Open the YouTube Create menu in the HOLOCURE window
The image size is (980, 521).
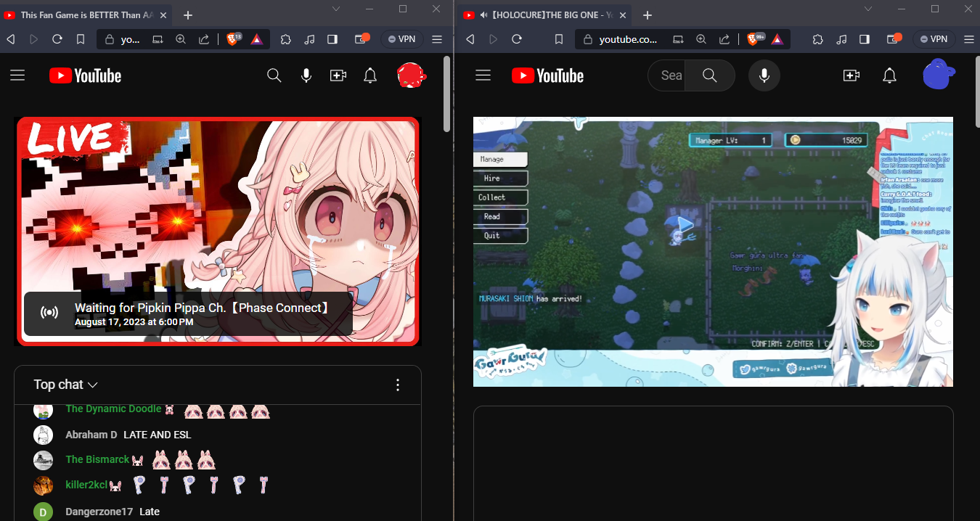click(x=851, y=75)
